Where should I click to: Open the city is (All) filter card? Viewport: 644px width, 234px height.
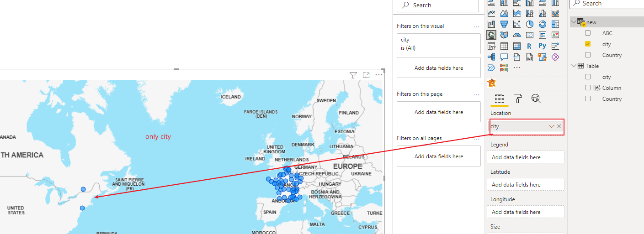tap(439, 44)
